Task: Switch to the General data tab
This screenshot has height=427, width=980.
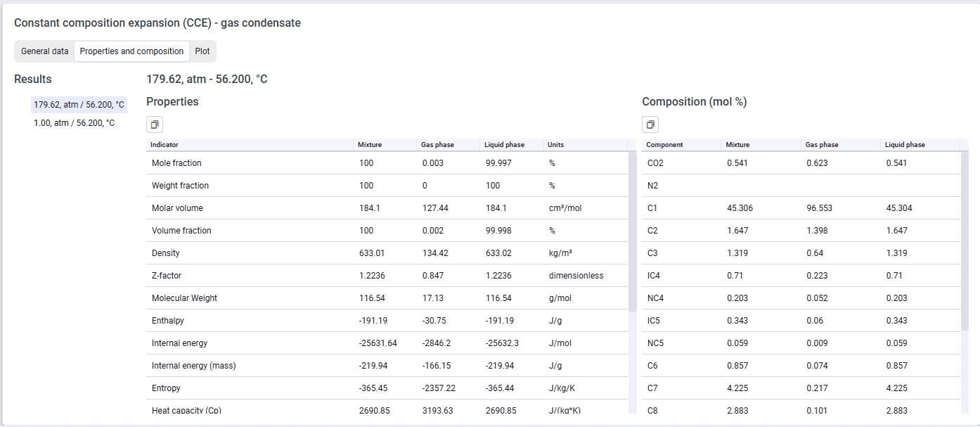Action: click(45, 51)
